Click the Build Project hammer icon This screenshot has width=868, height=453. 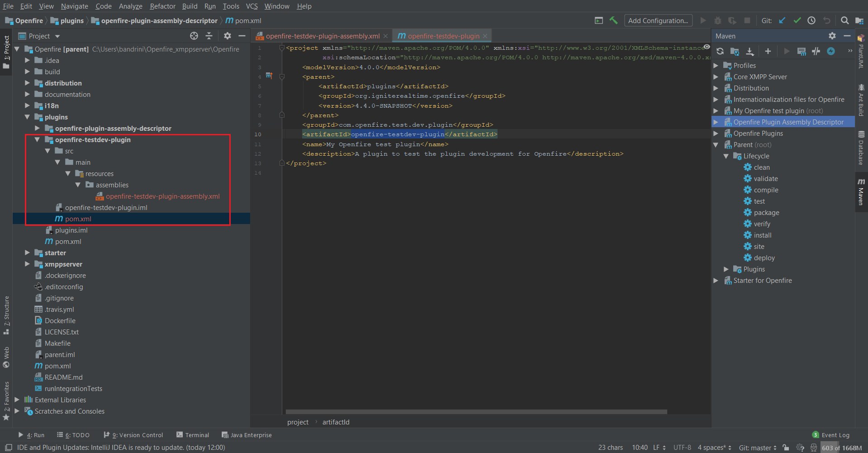tap(613, 20)
